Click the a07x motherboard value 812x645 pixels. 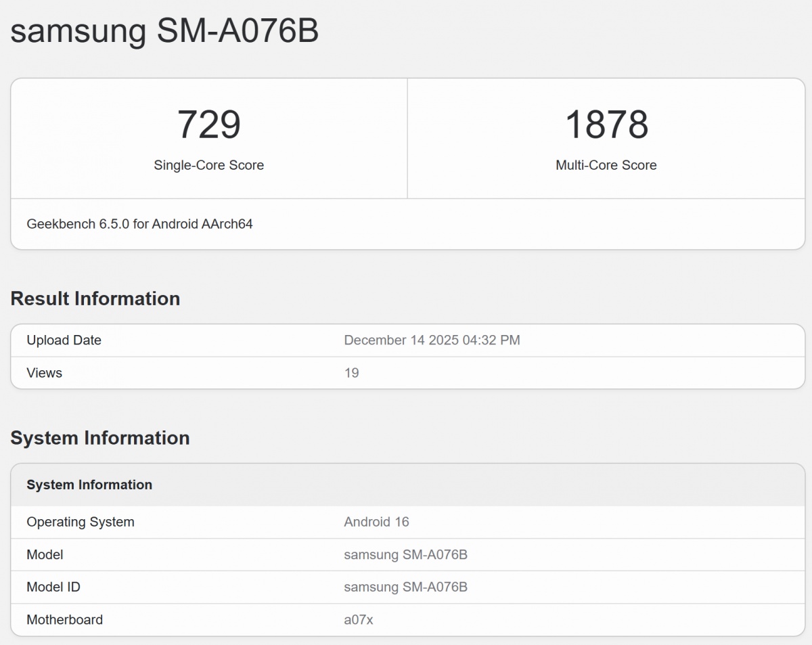click(358, 620)
